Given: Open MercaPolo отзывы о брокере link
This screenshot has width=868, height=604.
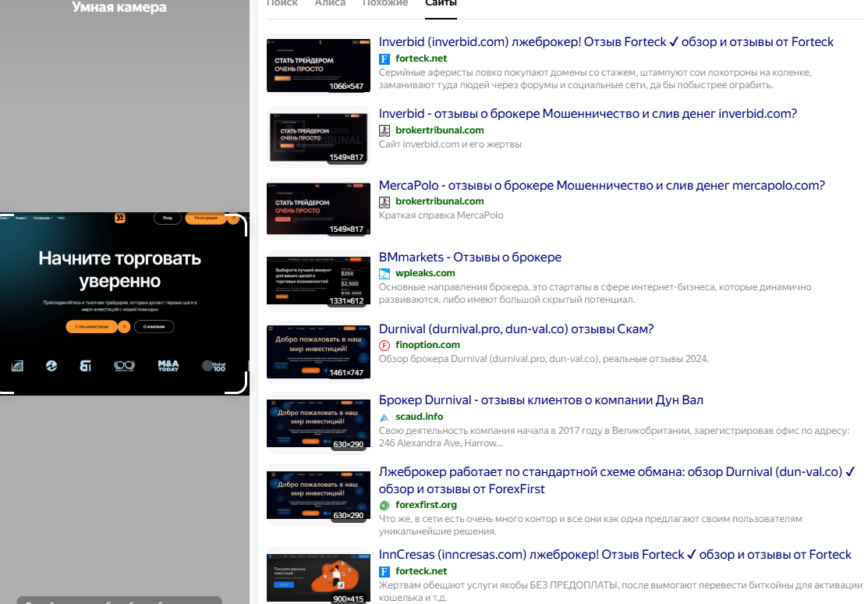Looking at the screenshot, I should [x=602, y=186].
